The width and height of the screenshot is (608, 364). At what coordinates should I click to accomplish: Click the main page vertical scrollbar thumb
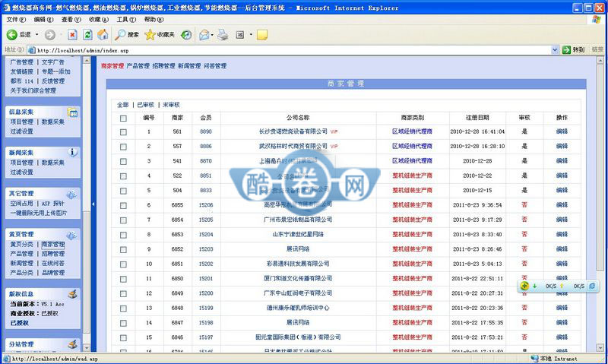click(x=600, y=168)
